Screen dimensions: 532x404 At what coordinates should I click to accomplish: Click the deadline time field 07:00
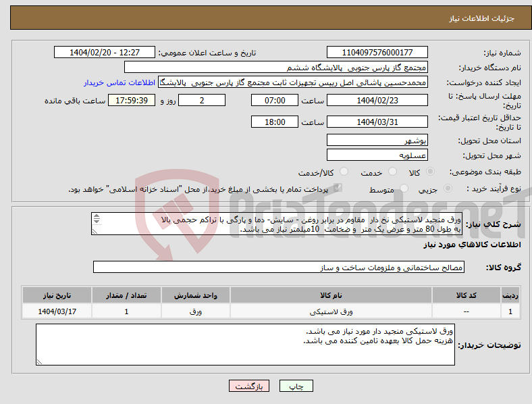tap(275, 100)
